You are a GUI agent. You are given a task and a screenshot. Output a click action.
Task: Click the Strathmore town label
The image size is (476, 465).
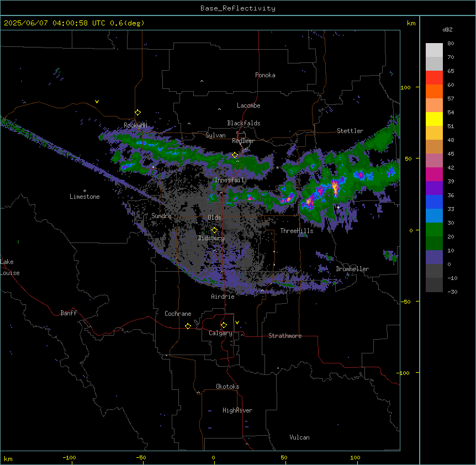click(x=285, y=336)
